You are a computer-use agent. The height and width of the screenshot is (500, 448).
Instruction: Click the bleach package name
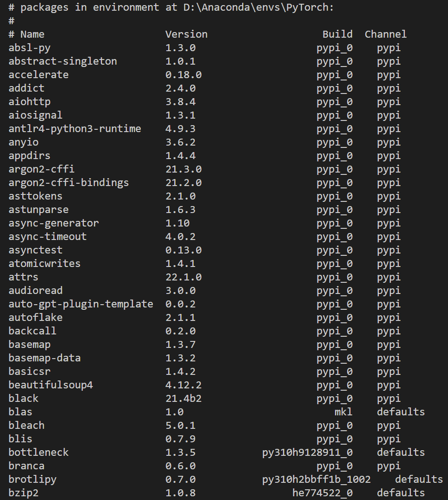26,426
